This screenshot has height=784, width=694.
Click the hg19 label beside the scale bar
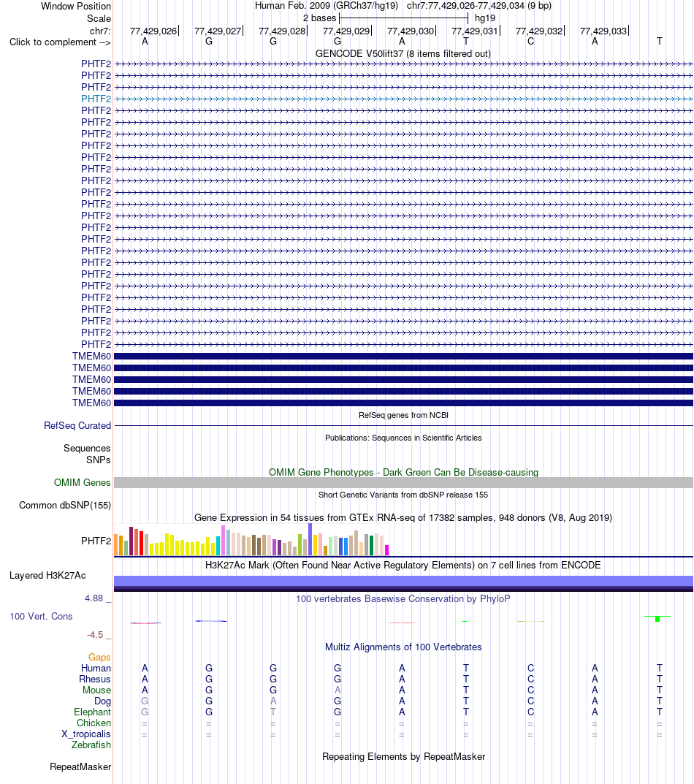click(x=485, y=18)
